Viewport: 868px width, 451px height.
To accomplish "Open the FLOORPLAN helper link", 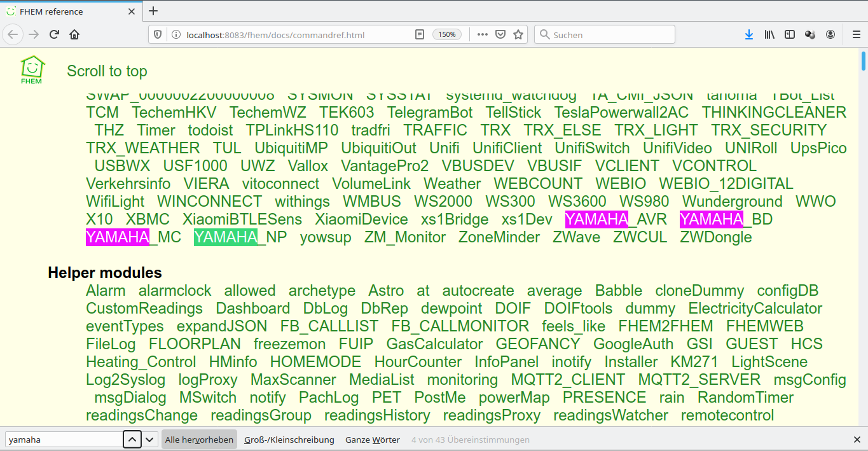I will [x=195, y=344].
